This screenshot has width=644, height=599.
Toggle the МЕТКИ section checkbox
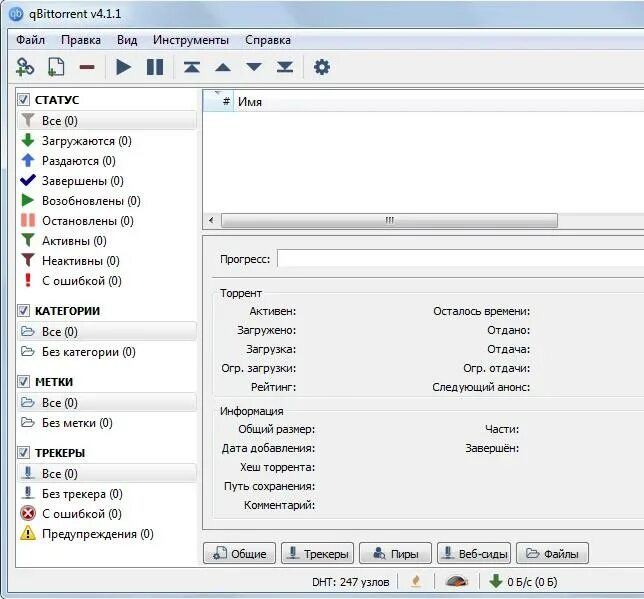(x=23, y=382)
